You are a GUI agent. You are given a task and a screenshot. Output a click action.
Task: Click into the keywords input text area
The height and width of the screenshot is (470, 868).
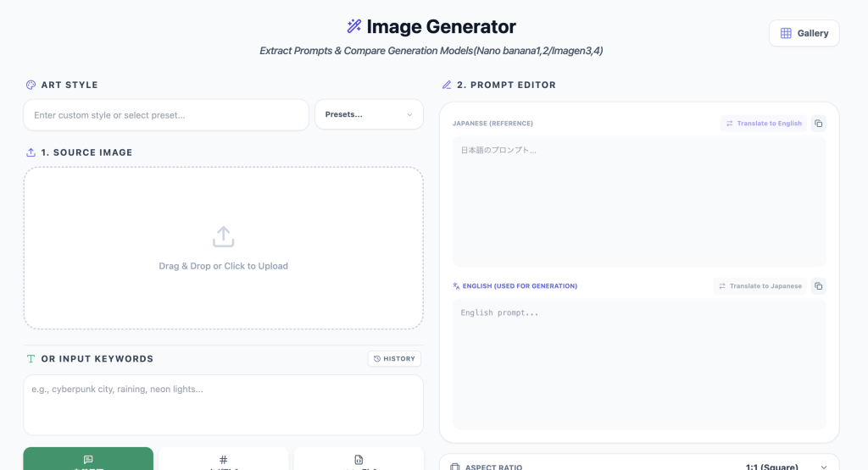223,405
